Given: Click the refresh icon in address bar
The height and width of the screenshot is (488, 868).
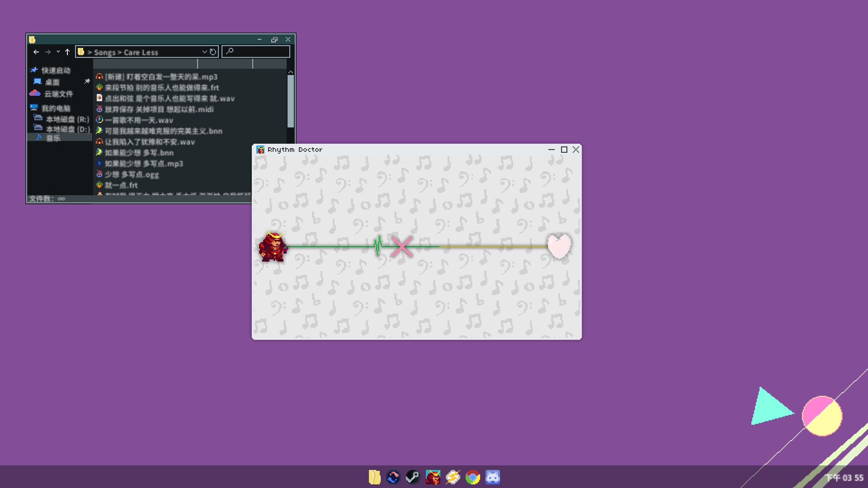Looking at the screenshot, I should point(213,52).
